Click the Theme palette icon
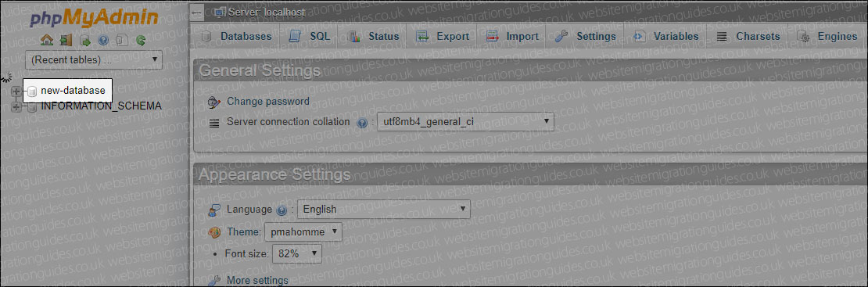 (214, 232)
